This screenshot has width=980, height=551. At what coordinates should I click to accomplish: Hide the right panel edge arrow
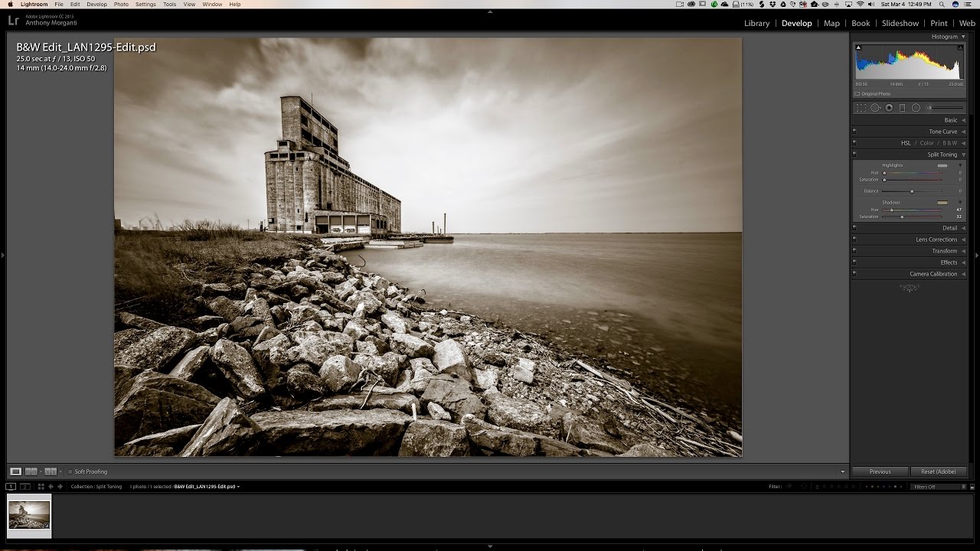click(976, 254)
